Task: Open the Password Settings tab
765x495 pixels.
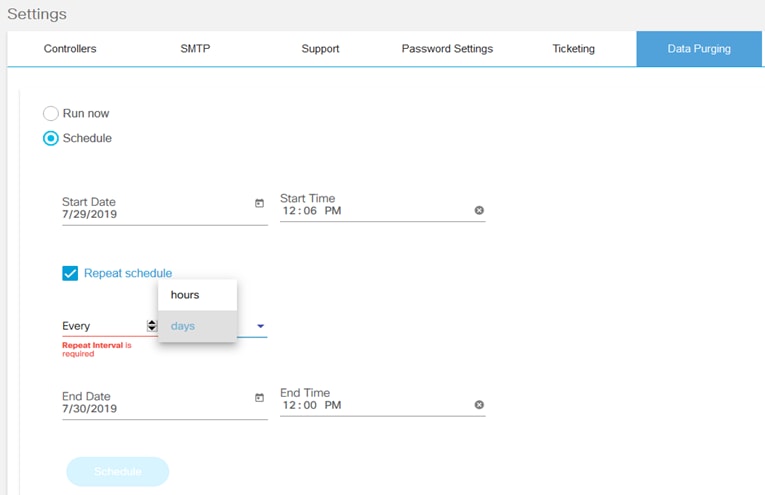Action: 447,48
